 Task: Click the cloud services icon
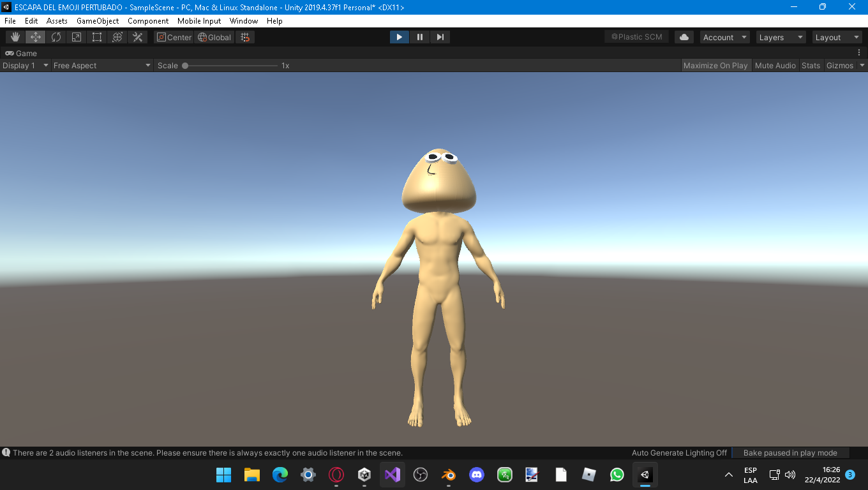pos(684,37)
